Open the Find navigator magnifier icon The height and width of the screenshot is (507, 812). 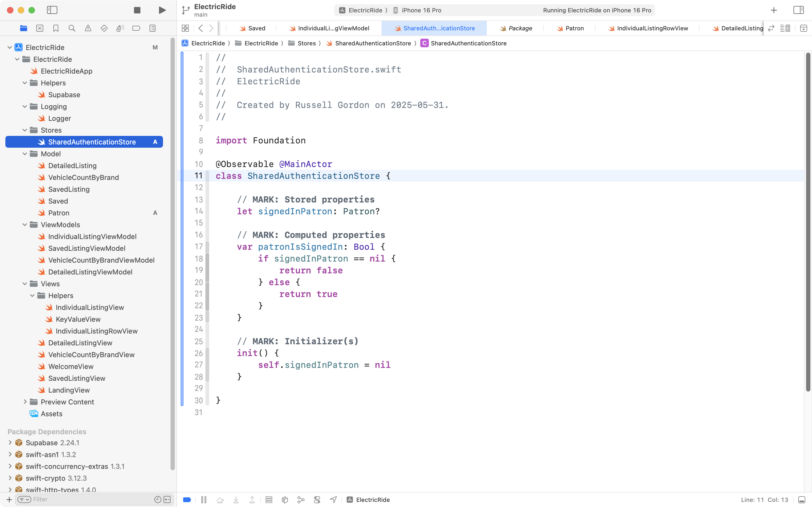[x=72, y=28]
